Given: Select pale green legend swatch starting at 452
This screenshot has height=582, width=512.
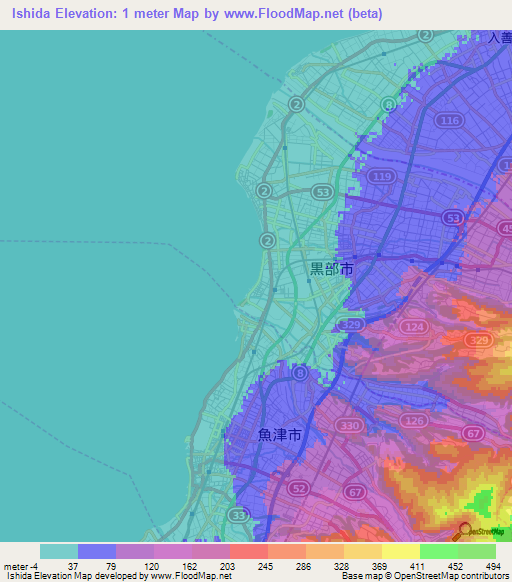Looking at the screenshot, I should tap(477, 551).
